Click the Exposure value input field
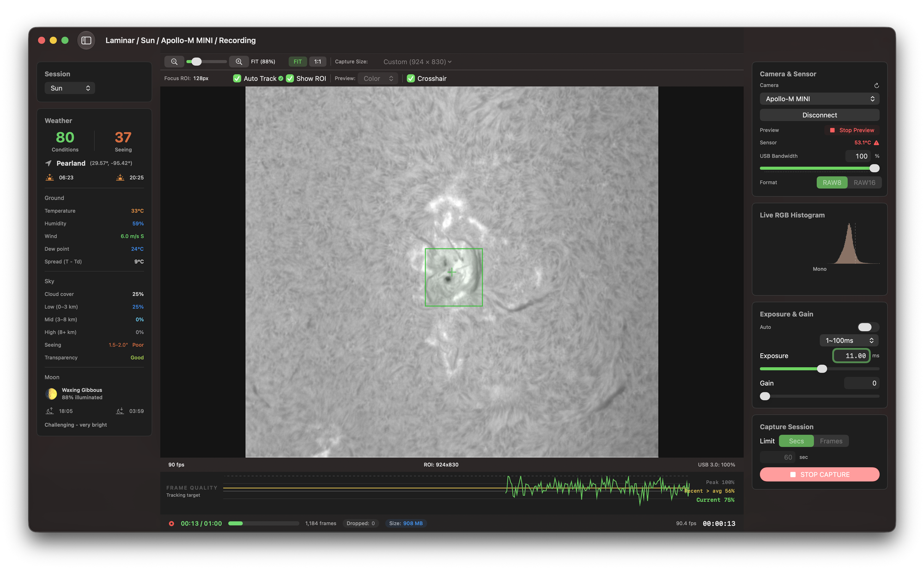The image size is (924, 578). pos(851,356)
